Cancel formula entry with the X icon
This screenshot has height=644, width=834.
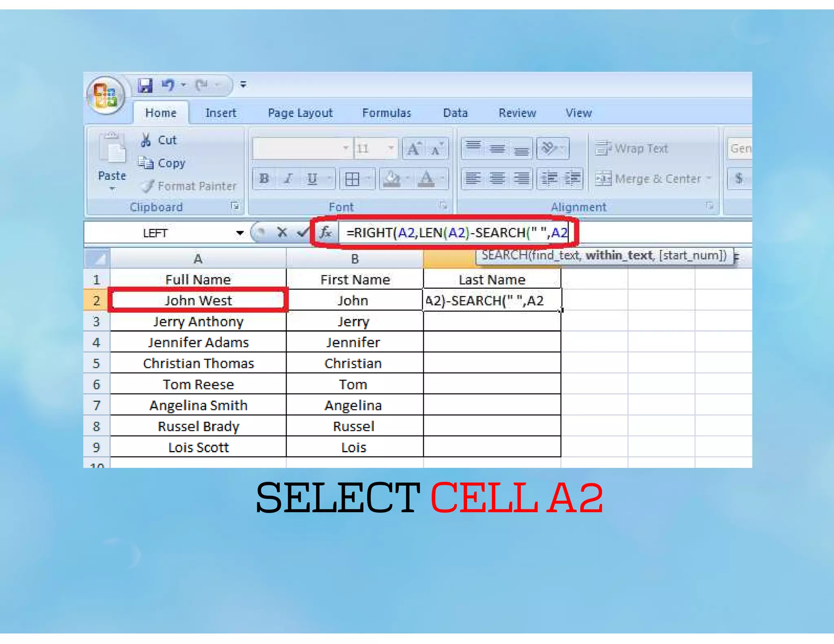tap(282, 232)
